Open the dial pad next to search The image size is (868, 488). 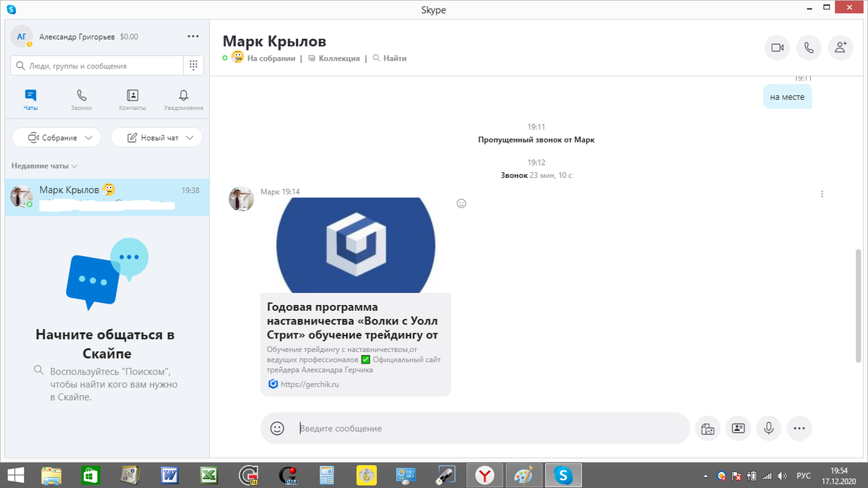click(x=193, y=65)
